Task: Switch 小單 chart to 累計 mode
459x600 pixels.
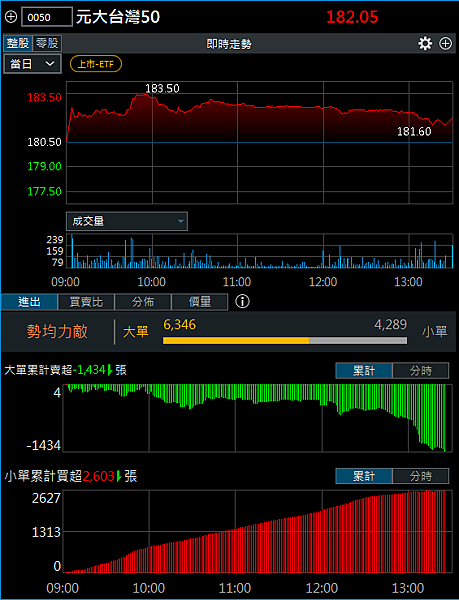Action: pos(364,476)
